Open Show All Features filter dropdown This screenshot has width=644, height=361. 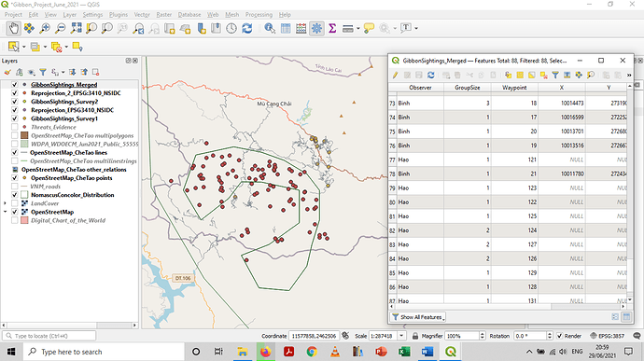[417, 317]
